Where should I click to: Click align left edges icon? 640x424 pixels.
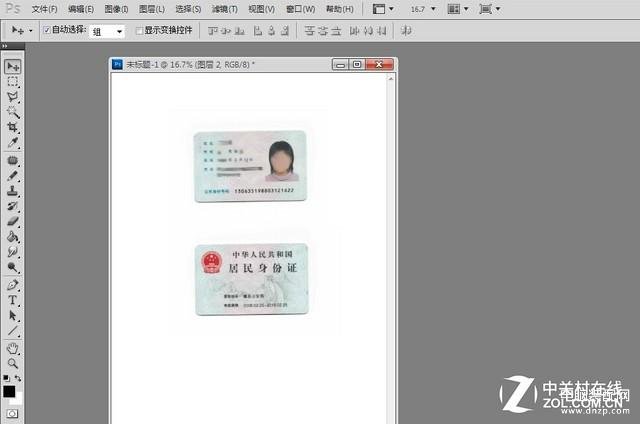(258, 31)
